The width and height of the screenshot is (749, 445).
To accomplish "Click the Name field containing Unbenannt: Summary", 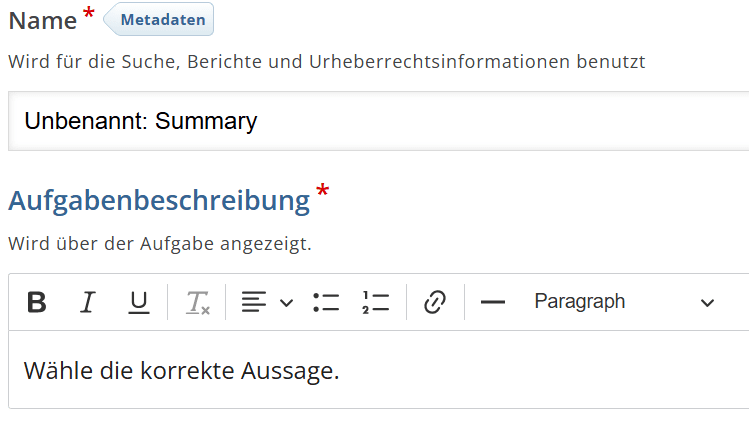I will point(378,121).
